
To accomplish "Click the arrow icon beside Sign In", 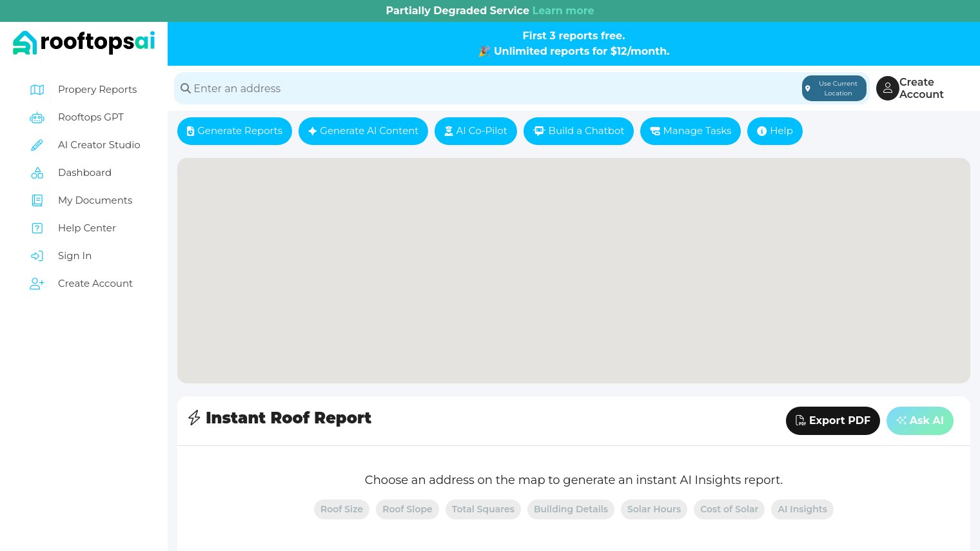I will tap(37, 256).
